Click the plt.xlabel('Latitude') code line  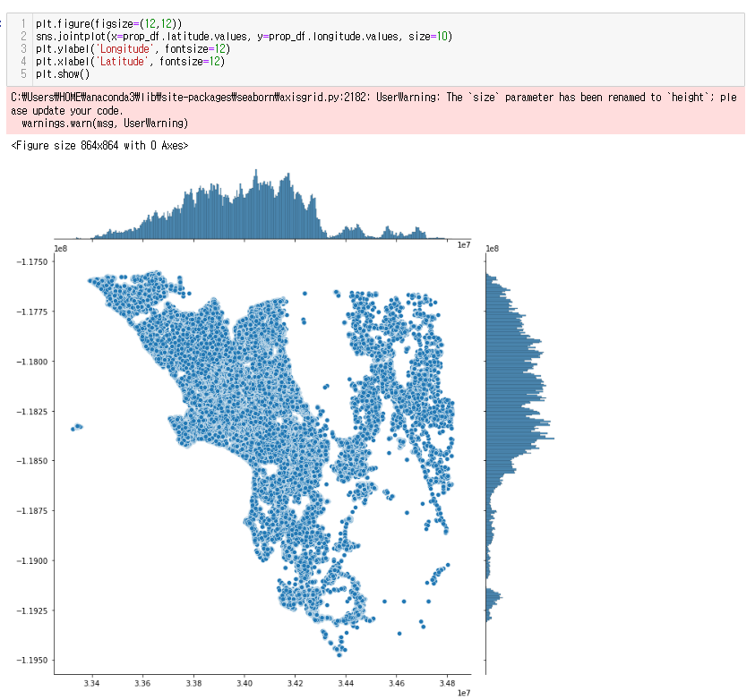point(130,62)
